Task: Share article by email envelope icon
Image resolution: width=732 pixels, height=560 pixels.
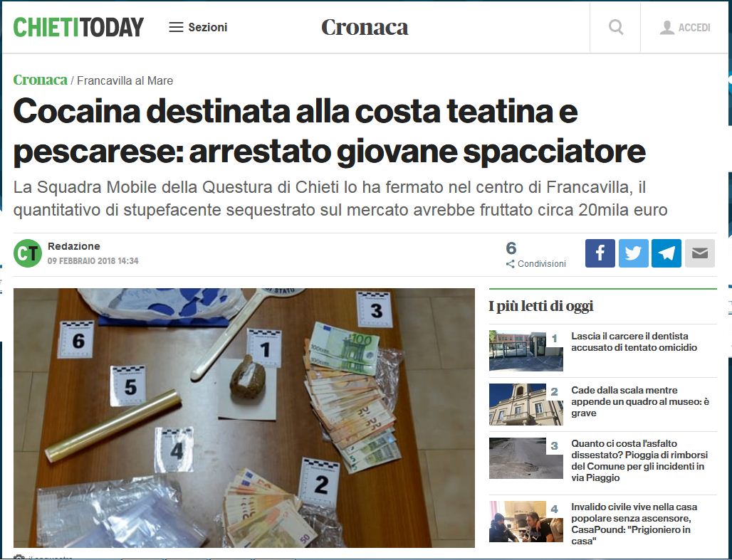Action: (700, 253)
